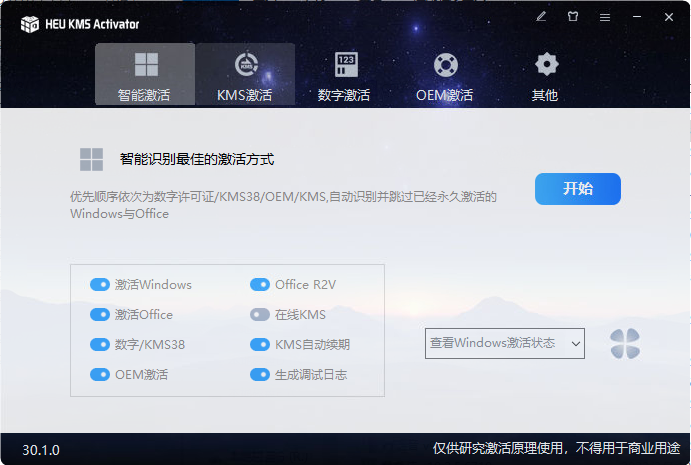Click the HEU KMS Activator logo icon
Viewport: 691px width, 465px height.
click(30, 23)
